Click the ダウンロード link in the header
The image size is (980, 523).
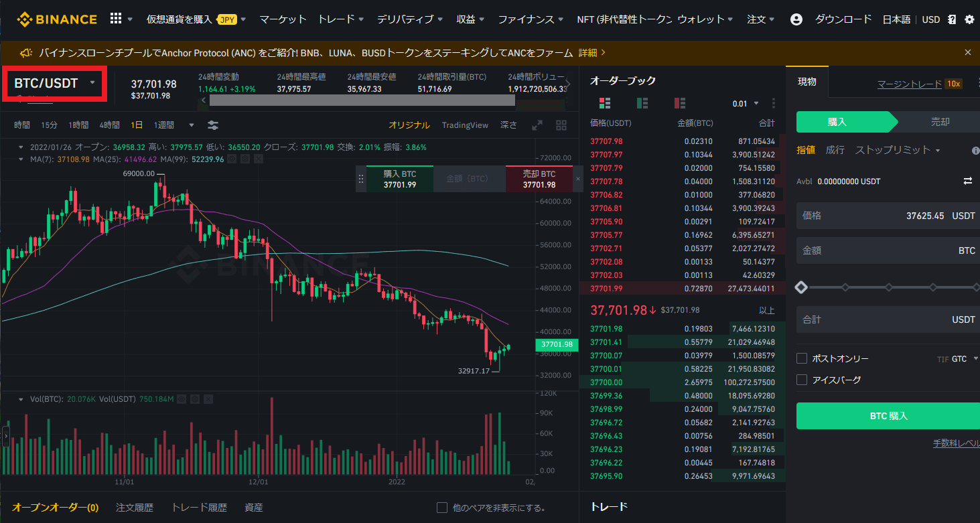pos(843,19)
